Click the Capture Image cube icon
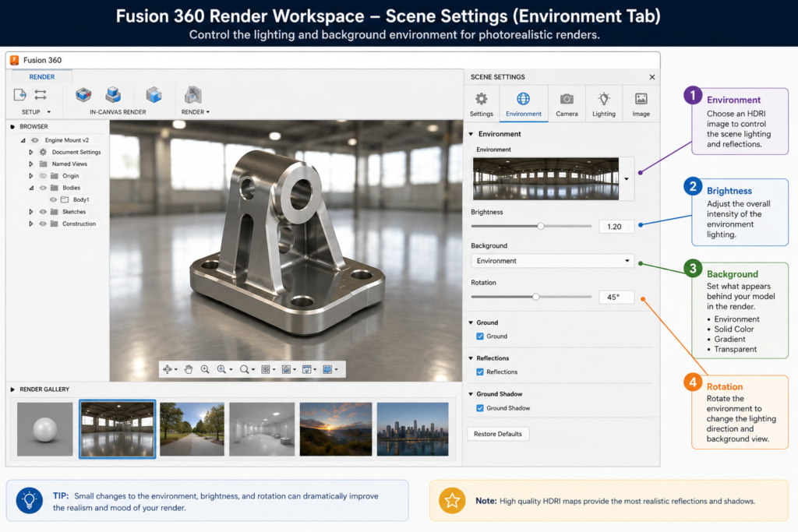The height and width of the screenshot is (532, 798). click(x=154, y=94)
